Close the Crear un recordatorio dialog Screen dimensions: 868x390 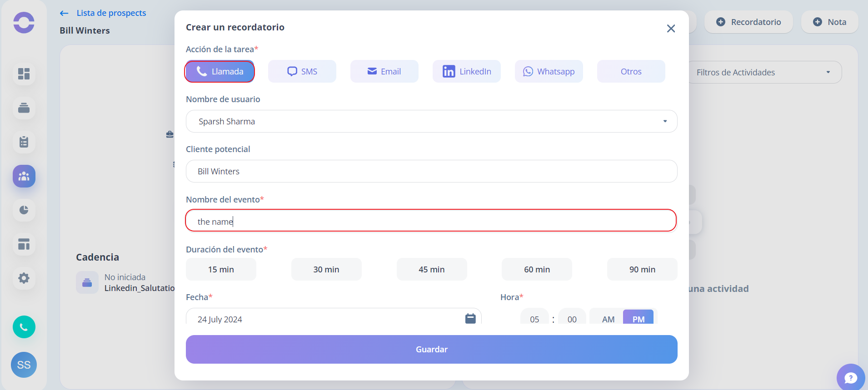671,29
